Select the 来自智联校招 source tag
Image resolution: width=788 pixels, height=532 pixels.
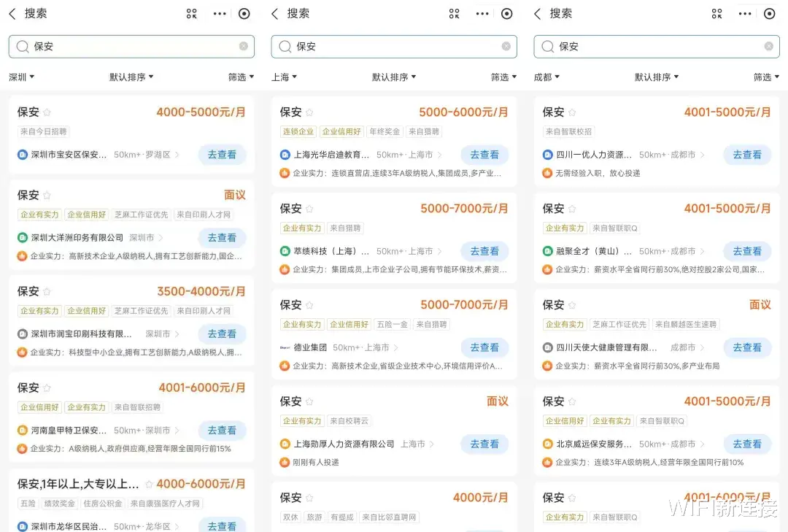(568, 132)
